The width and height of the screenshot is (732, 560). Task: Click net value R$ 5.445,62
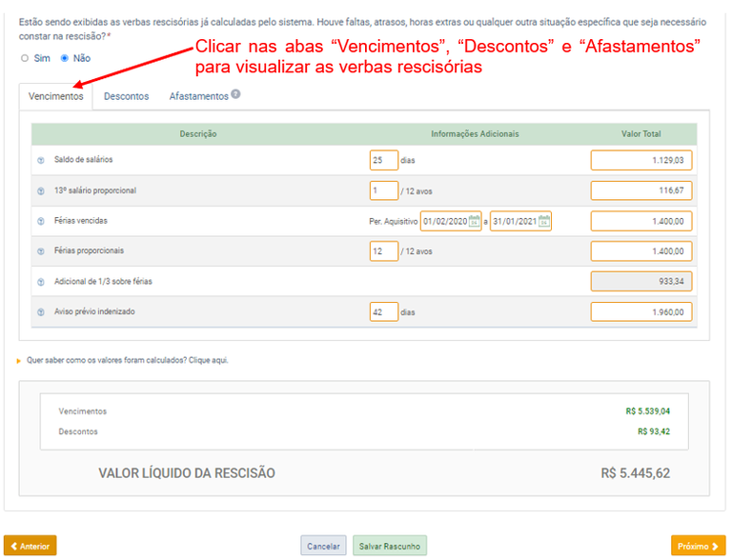[x=636, y=473]
